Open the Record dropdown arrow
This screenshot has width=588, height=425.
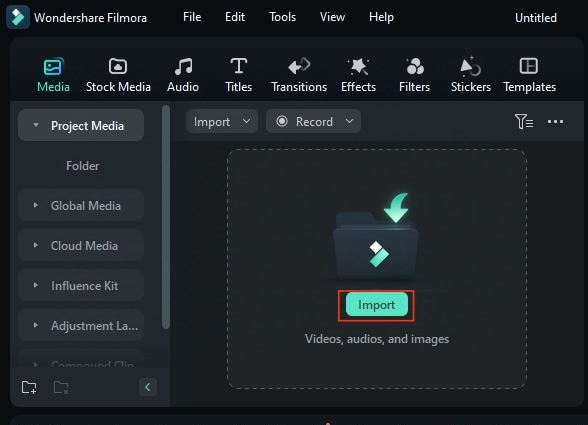click(349, 121)
